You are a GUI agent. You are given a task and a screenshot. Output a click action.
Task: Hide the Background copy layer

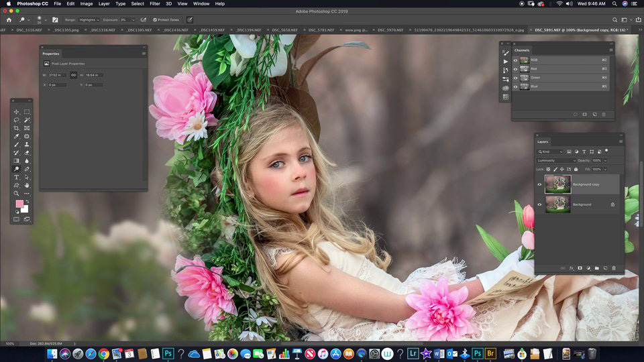tap(539, 184)
